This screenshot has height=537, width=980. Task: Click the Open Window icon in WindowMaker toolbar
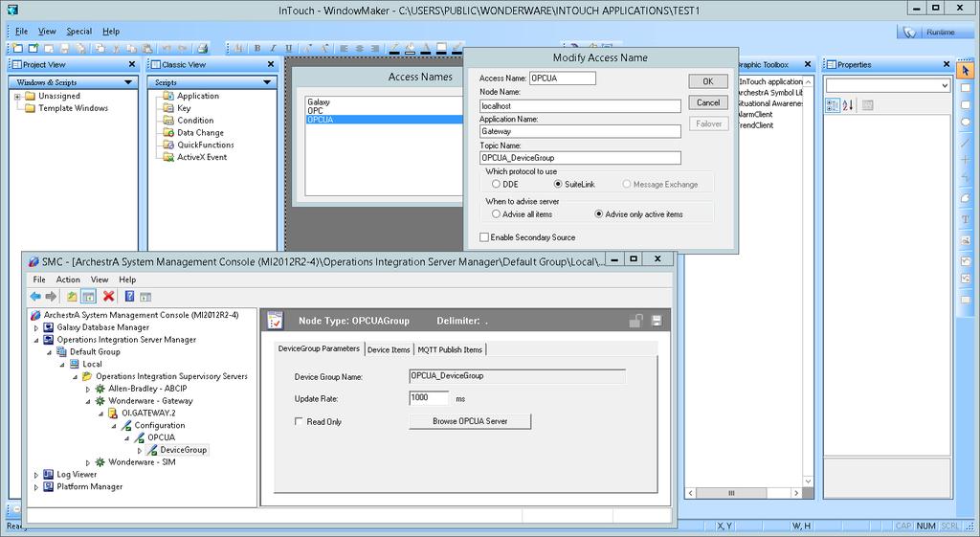tap(33, 48)
